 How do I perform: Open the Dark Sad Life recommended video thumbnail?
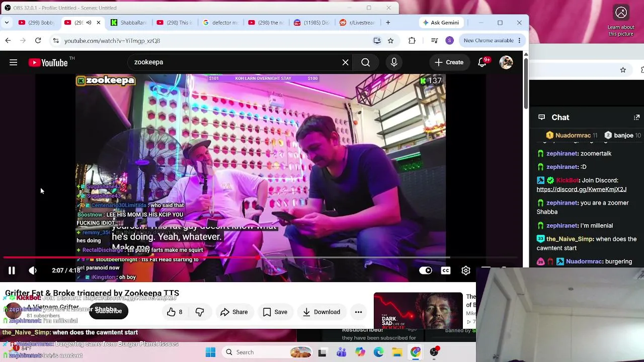click(x=418, y=311)
